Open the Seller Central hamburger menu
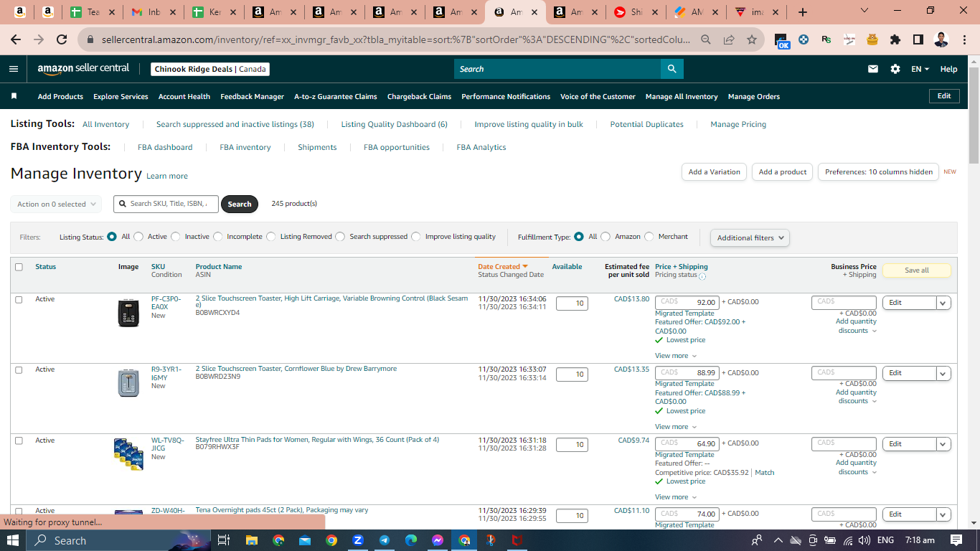 click(x=14, y=69)
